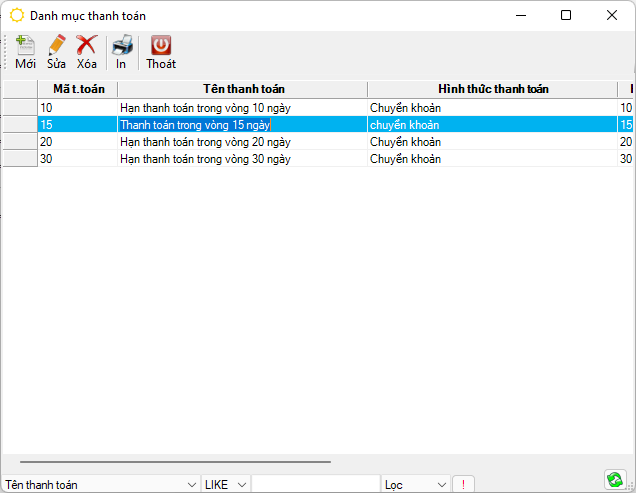Image resolution: width=636 pixels, height=493 pixels.
Task: Click the Tên thanh toán column header
Action: pos(243,89)
